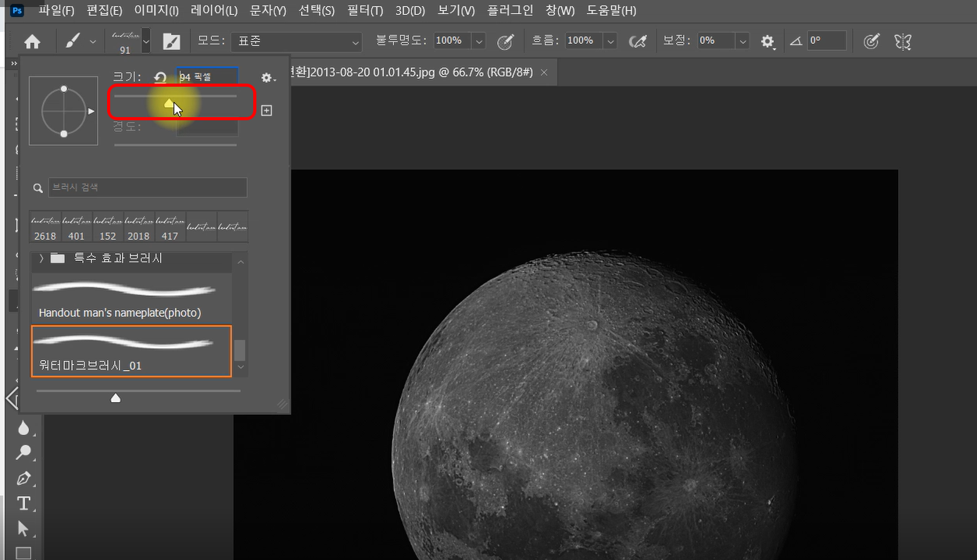Reset brush size with the undo arrow
This screenshot has height=560, width=977.
pyautogui.click(x=160, y=77)
